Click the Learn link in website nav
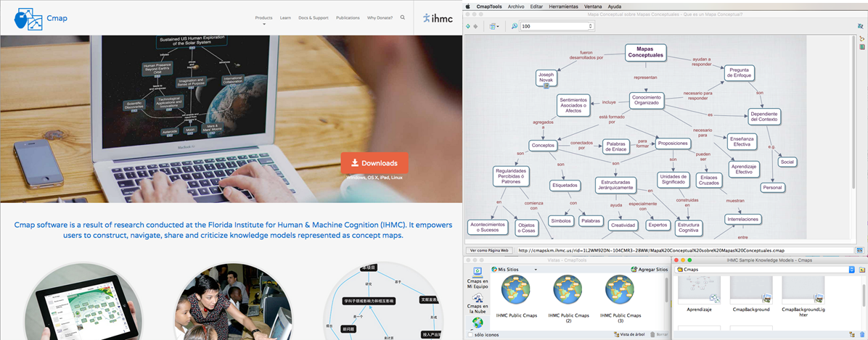 286,17
